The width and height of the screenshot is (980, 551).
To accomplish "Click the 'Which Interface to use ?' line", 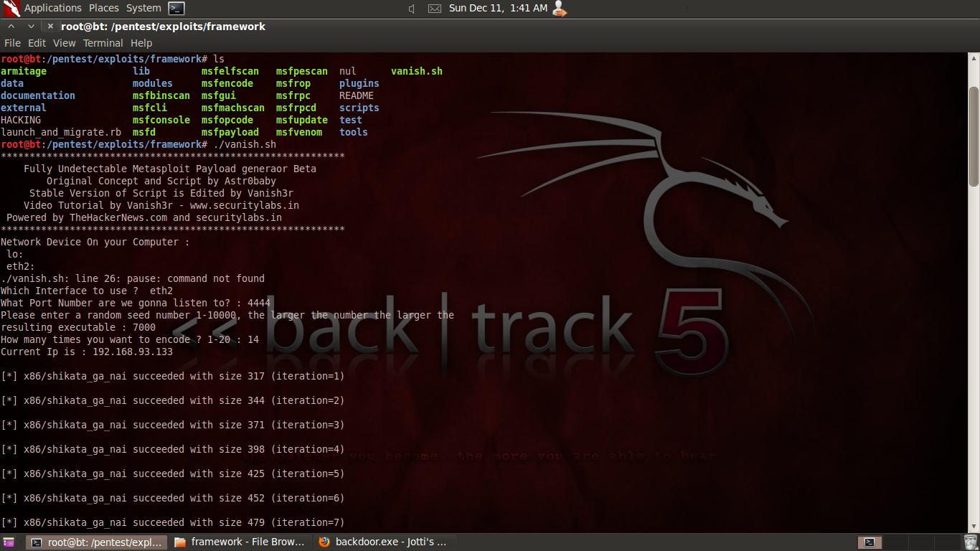I will [x=87, y=291].
